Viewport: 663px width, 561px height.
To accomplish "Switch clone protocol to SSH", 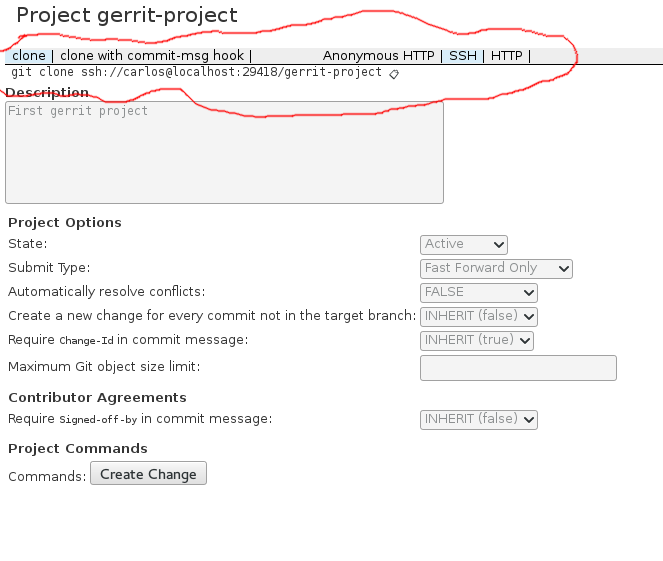I will point(463,56).
